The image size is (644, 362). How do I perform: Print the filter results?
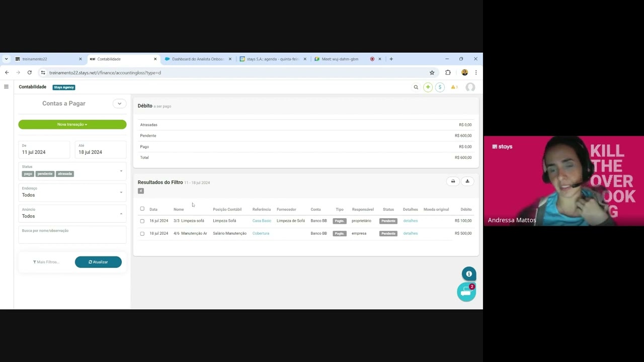[453, 182]
